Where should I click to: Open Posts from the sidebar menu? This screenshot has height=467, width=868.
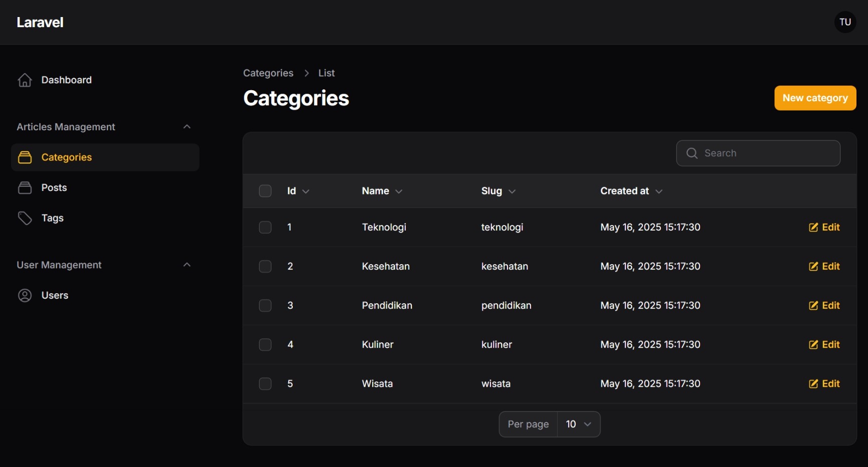pos(54,188)
